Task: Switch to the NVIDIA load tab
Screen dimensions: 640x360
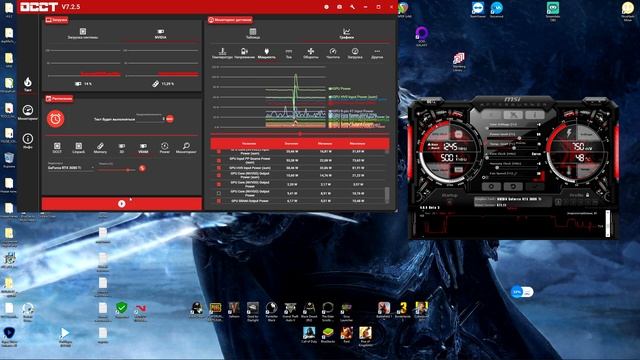Action: 161,33
